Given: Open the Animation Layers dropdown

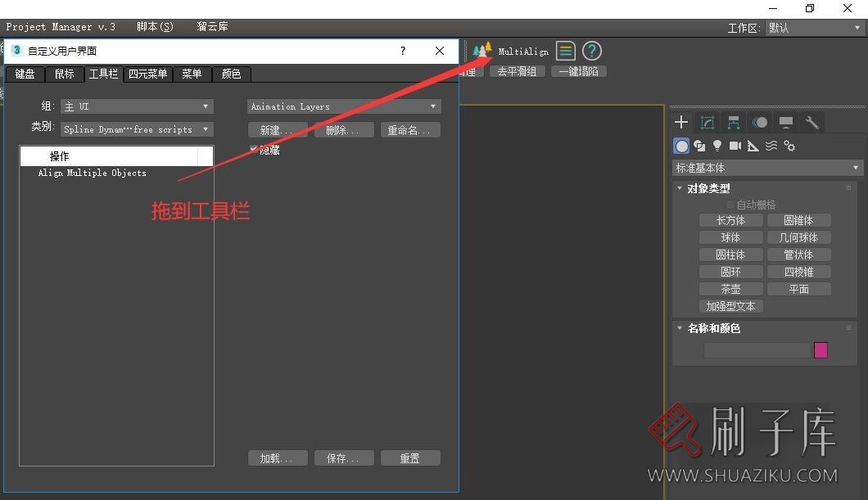Looking at the screenshot, I should [343, 106].
